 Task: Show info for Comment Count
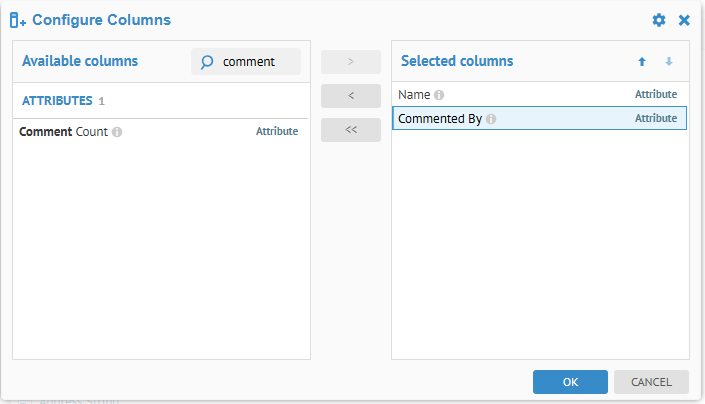coord(117,132)
